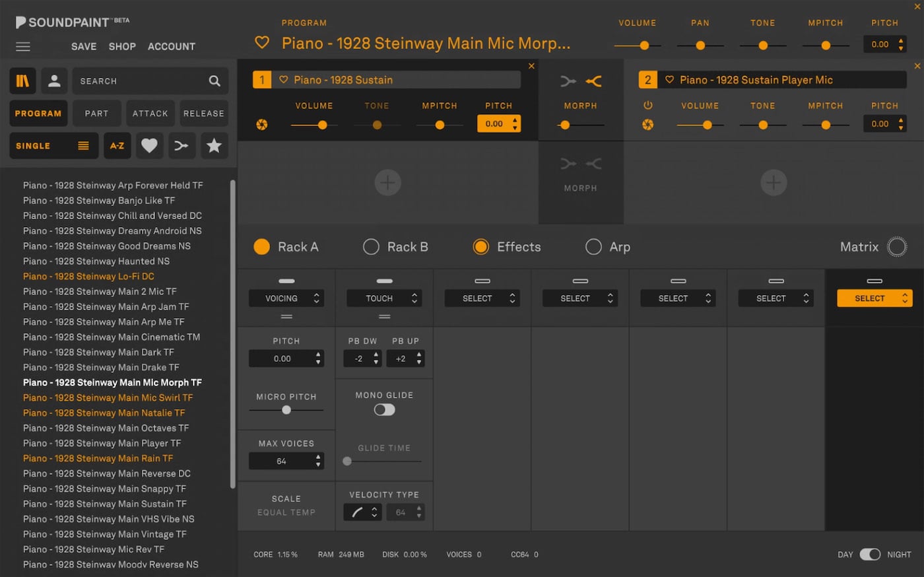Expand the highlighted orange Select dropdown
This screenshot has width=924, height=577.
coord(874,298)
